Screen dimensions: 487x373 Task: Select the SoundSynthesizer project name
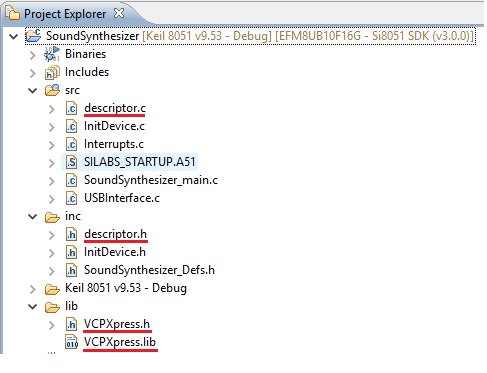click(92, 36)
